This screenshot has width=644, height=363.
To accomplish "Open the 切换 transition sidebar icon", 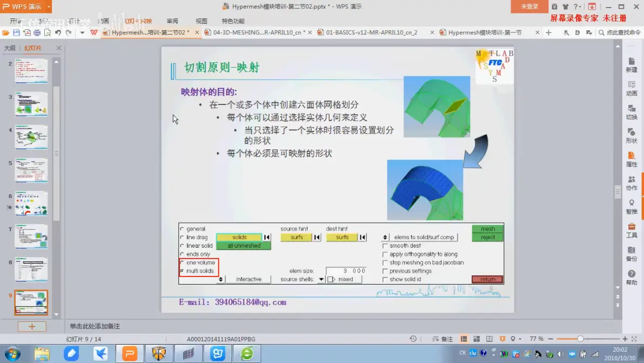I will click(631, 112).
